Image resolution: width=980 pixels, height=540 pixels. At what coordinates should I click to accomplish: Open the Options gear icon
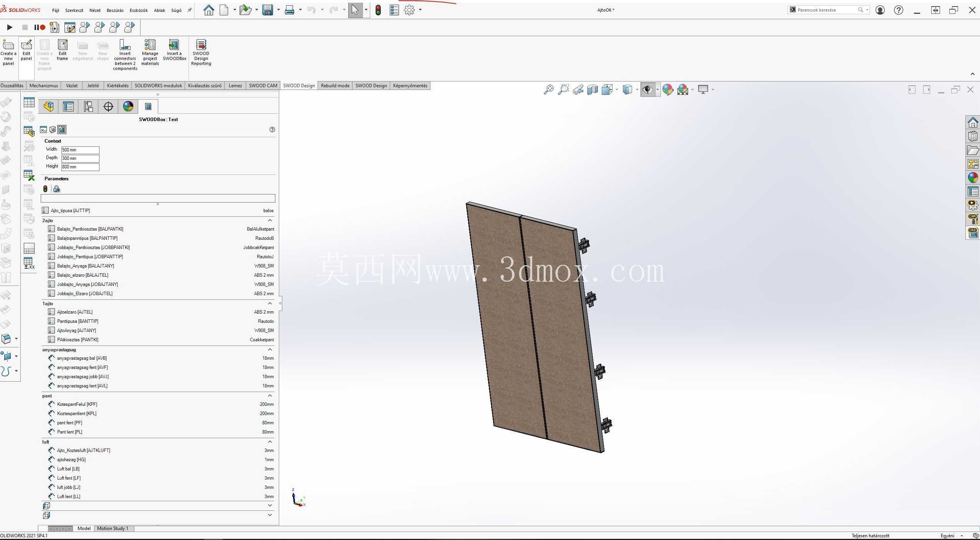click(x=409, y=10)
